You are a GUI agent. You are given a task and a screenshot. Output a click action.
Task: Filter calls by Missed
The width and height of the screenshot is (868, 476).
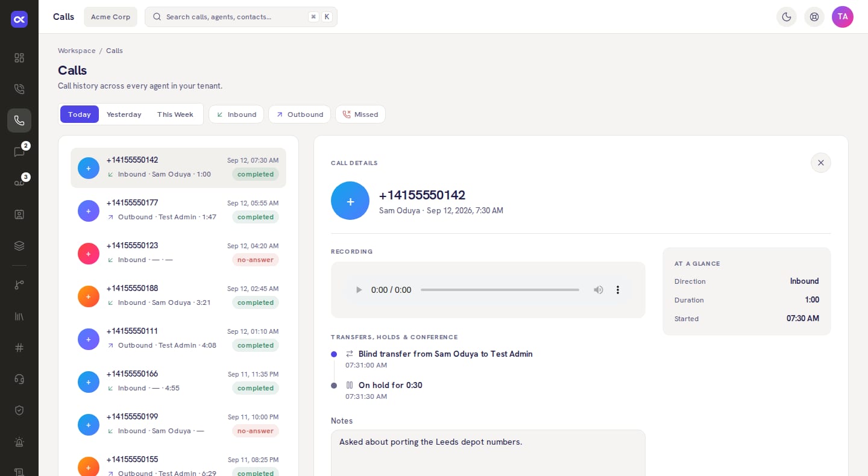pos(360,114)
